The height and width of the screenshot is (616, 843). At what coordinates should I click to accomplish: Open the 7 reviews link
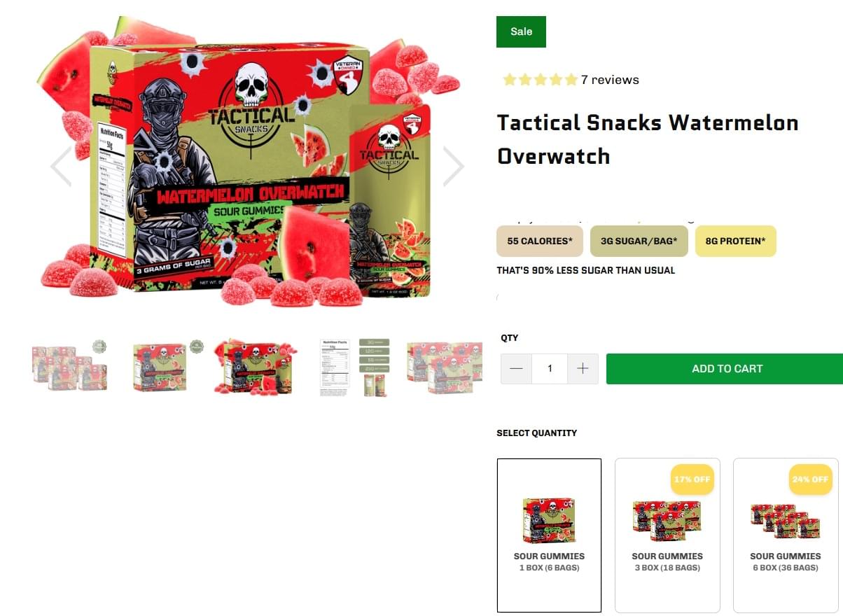click(x=610, y=80)
